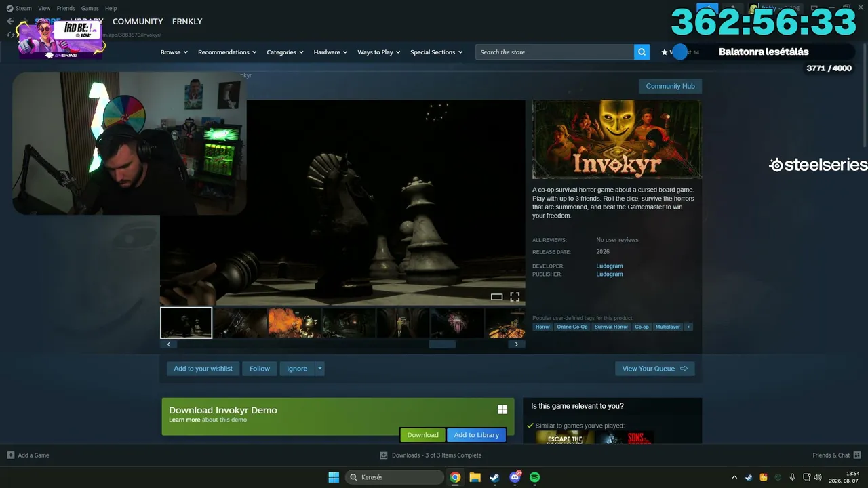The image size is (868, 488).
Task: Open the Friends menu
Action: point(66,8)
